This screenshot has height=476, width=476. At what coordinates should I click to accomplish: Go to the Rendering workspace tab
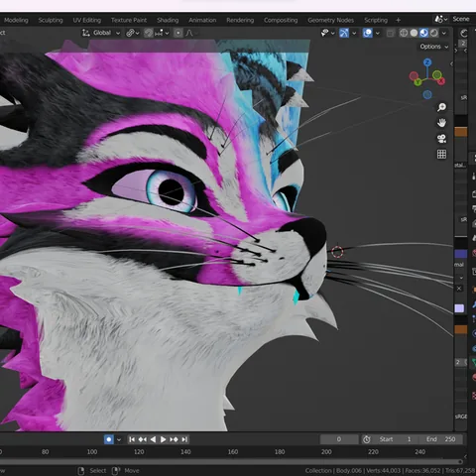coord(240,20)
